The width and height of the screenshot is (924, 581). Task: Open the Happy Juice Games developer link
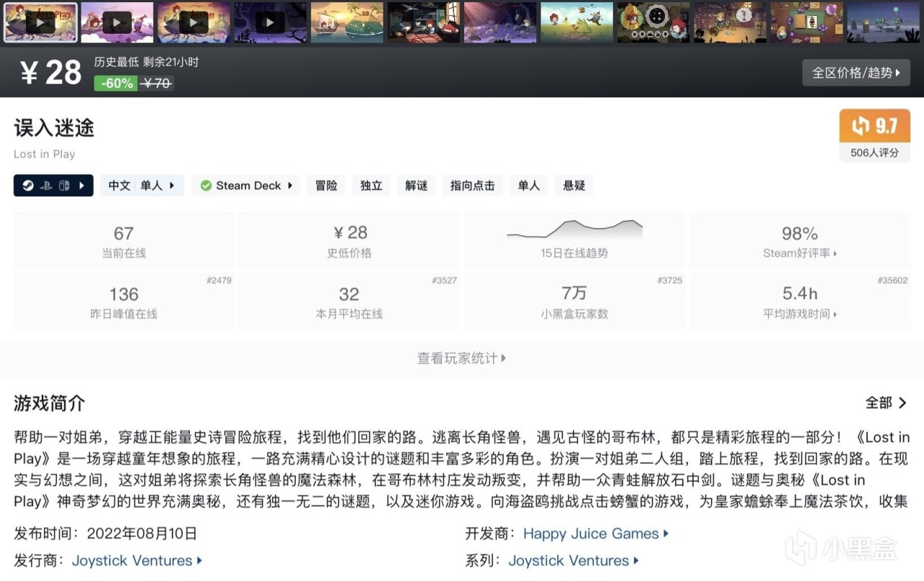pos(596,533)
